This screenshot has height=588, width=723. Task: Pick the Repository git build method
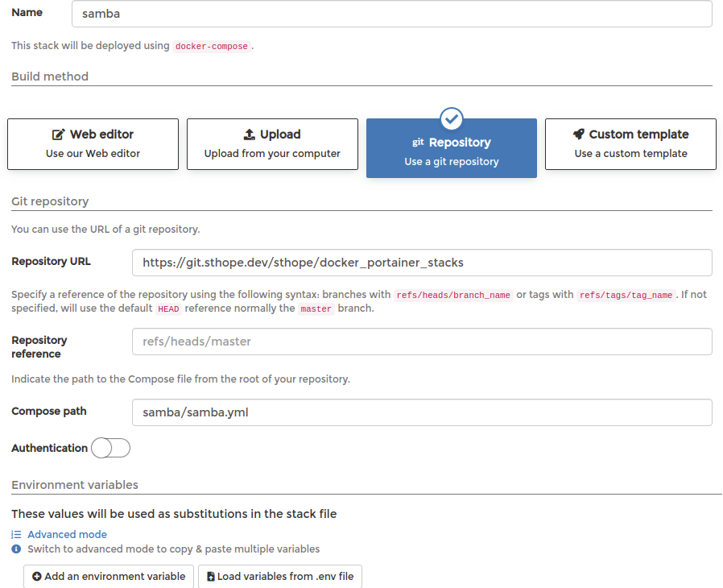452,148
